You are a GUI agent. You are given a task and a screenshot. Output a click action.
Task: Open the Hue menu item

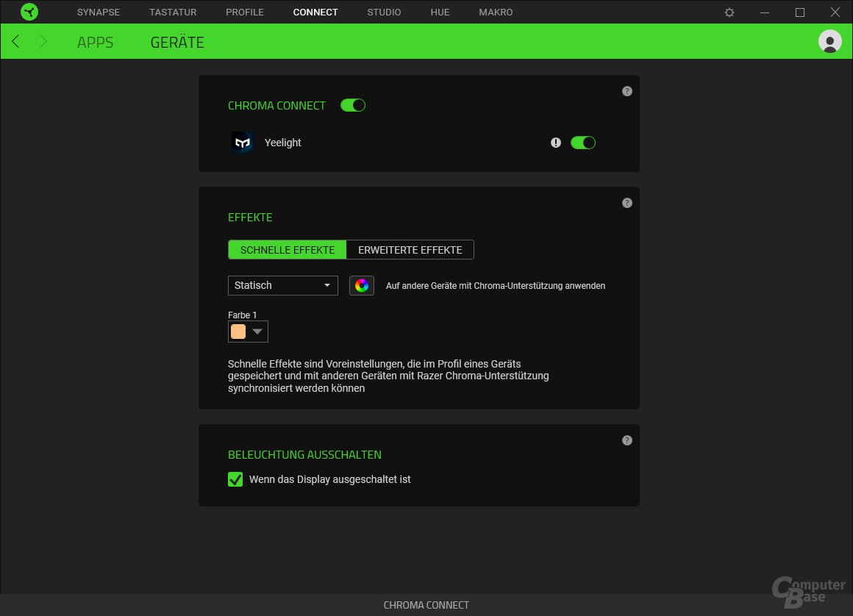[440, 12]
